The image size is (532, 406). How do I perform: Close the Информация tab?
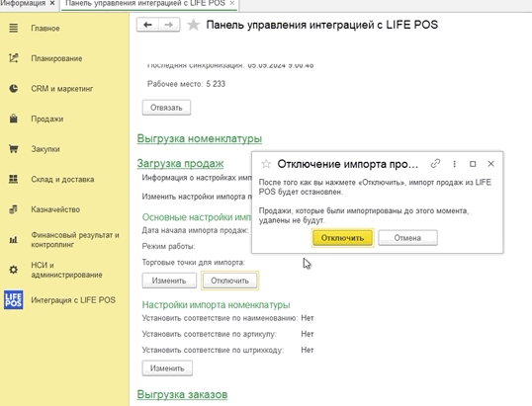coord(52,3)
